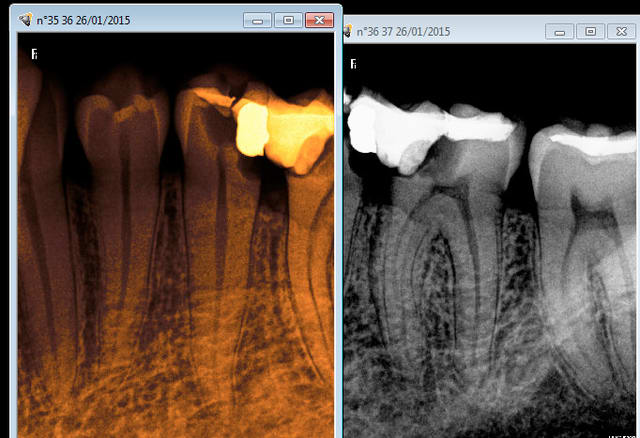Minimize the n°36 37 radiograph window
The image size is (640, 438).
(x=560, y=31)
